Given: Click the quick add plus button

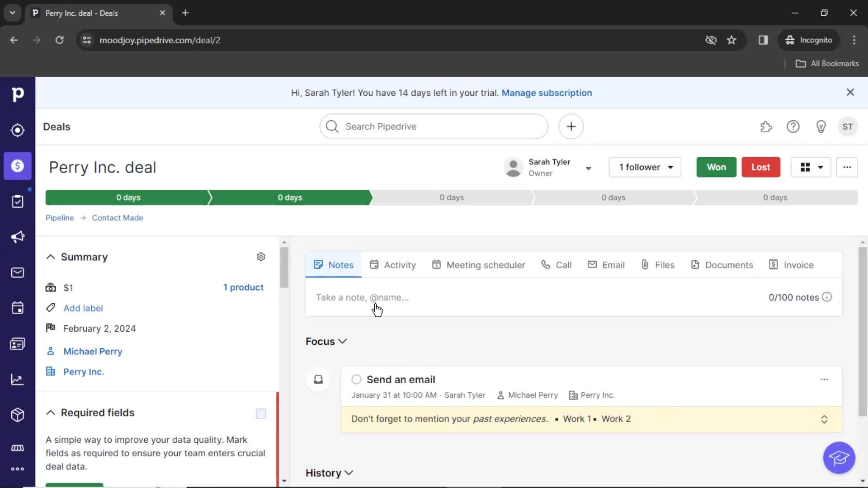Looking at the screenshot, I should (x=571, y=127).
